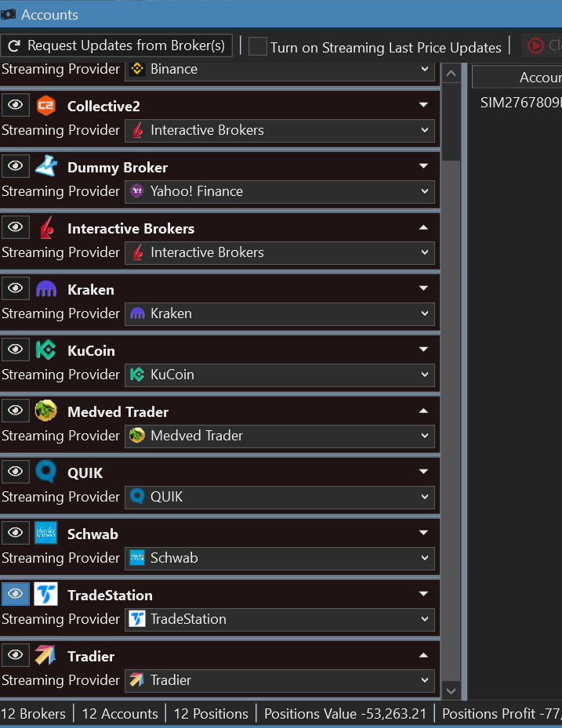Click Request Updates from Broker(s) button
Screen dimensions: 562x728
click(x=117, y=45)
